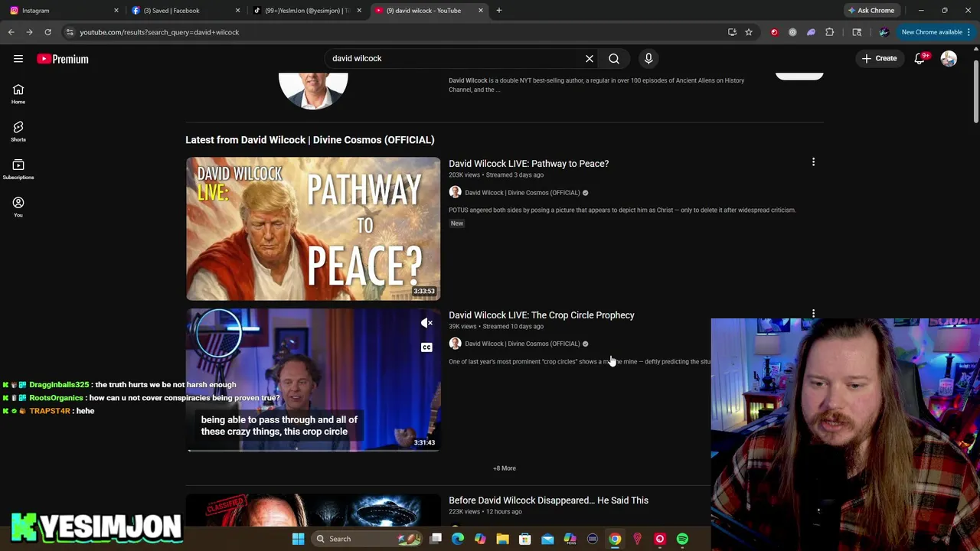Open Shorts in the YouTube sidebar
This screenshot has width=980, height=551.
(x=18, y=132)
